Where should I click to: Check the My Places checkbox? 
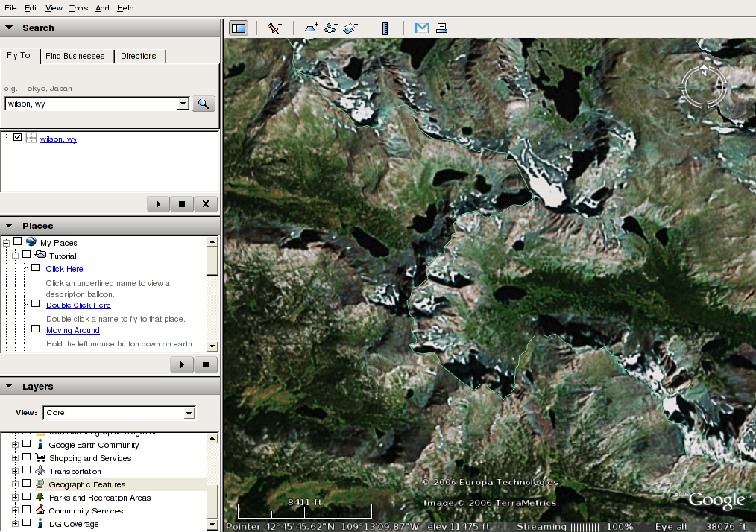17,241
